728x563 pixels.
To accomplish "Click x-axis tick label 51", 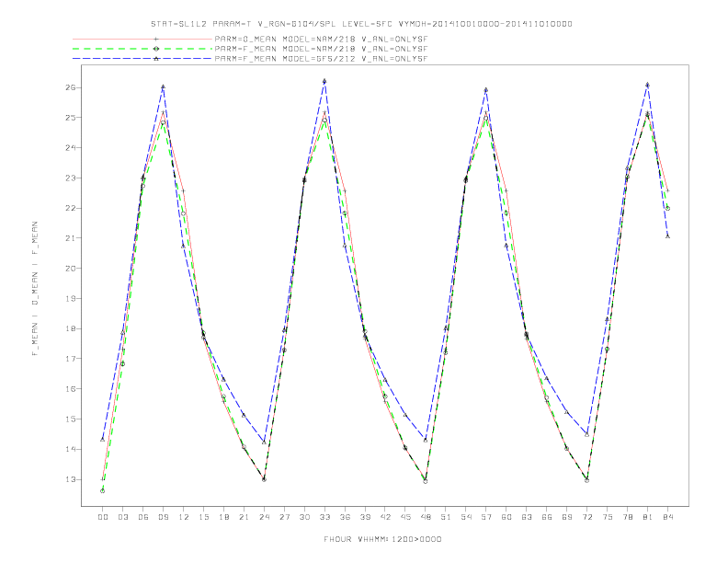I will [446, 517].
